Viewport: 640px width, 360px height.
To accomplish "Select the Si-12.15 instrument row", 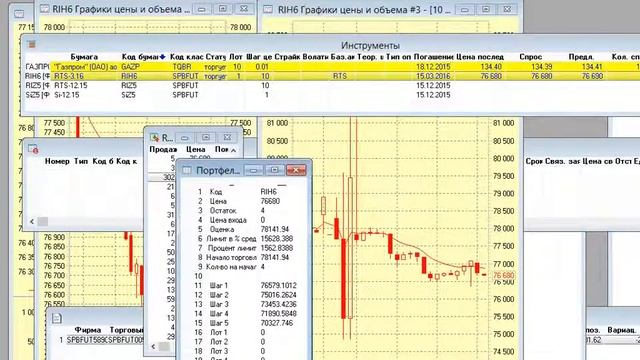I will 332,95.
